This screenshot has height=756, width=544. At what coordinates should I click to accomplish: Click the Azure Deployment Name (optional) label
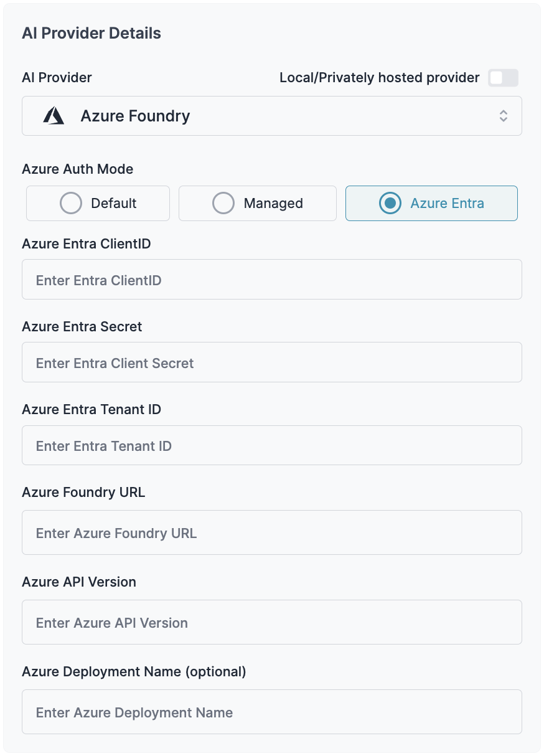(134, 672)
